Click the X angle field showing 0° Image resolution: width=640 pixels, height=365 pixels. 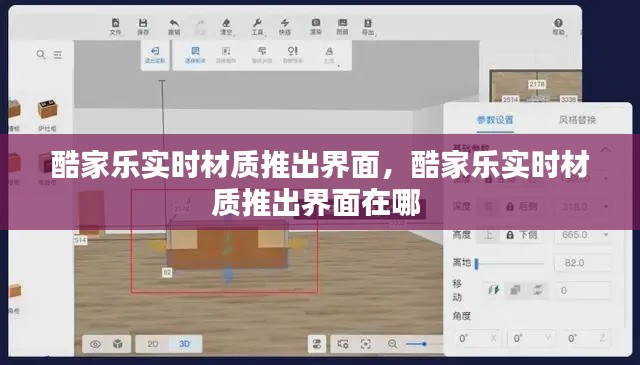pyautogui.click(x=478, y=338)
